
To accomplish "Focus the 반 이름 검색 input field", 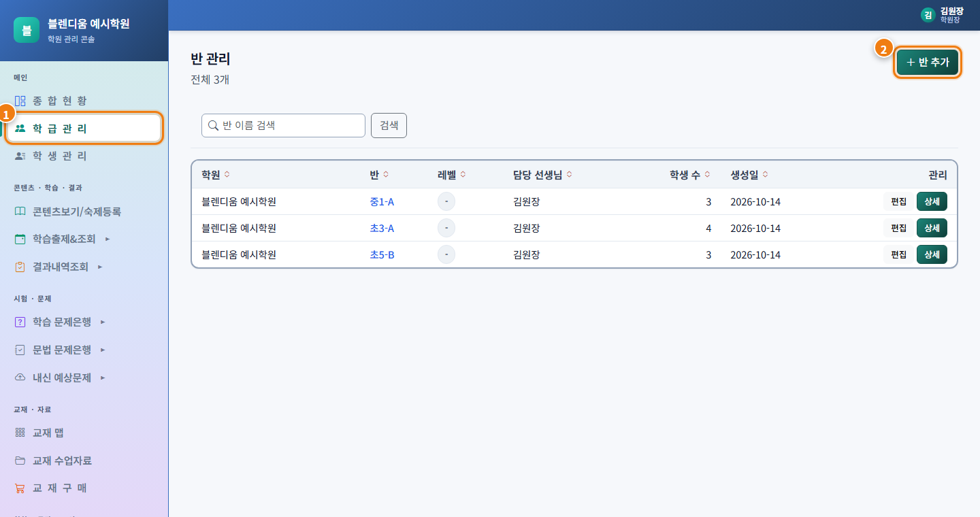I will click(283, 125).
